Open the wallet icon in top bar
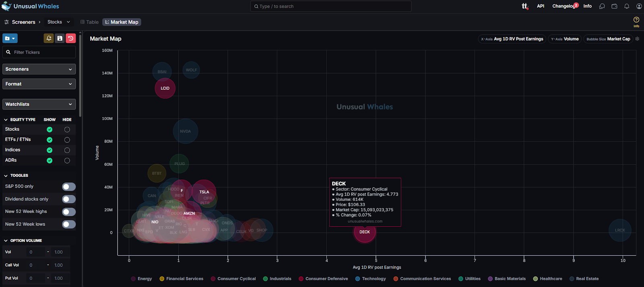Screen dimensions: 644x287 (x=614, y=6)
